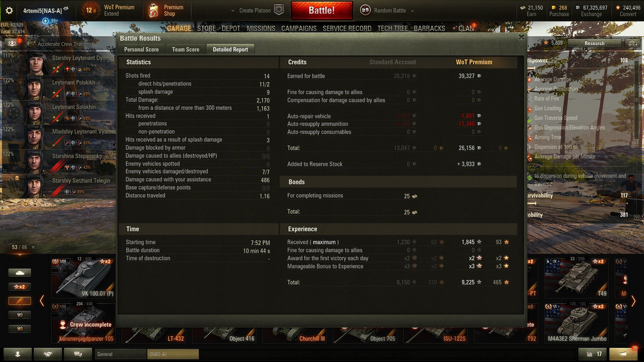The height and width of the screenshot is (362, 644).
Task: Switch to the Personal Score tab
Action: pyautogui.click(x=141, y=49)
